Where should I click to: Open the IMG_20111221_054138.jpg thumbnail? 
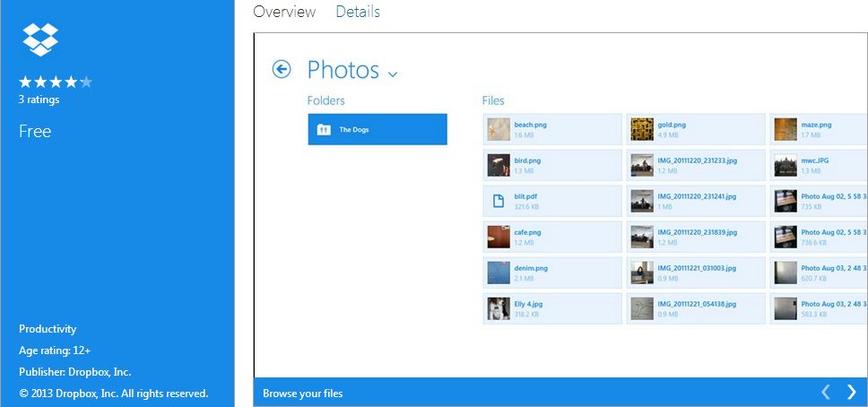(642, 309)
